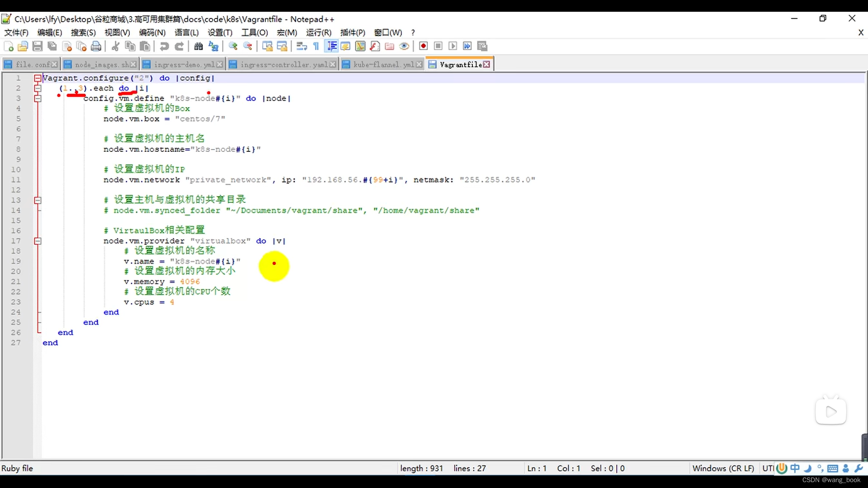Image resolution: width=868 pixels, height=488 pixels.
Task: Click the Print toolbar icon
Action: [x=96, y=46]
